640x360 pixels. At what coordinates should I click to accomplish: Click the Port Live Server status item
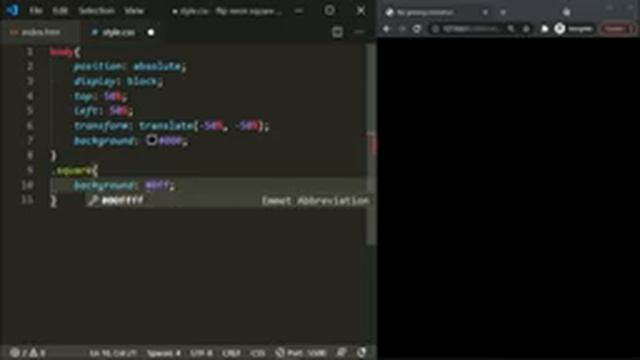[301, 353]
